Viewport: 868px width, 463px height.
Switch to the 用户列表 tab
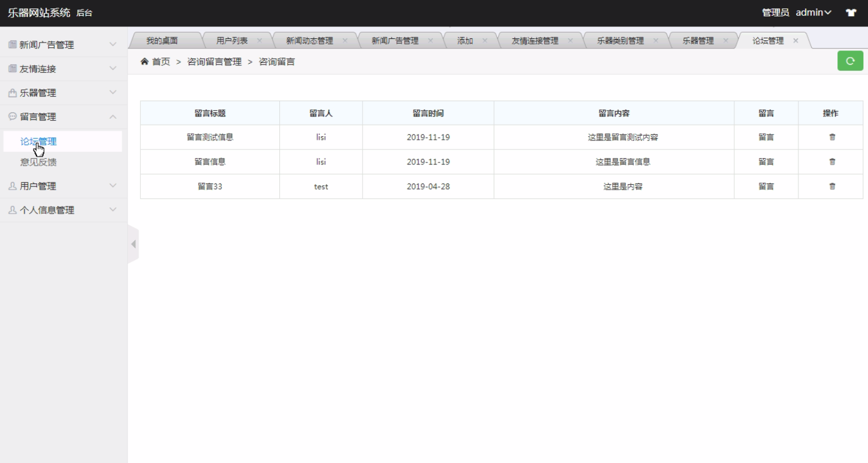pos(232,41)
